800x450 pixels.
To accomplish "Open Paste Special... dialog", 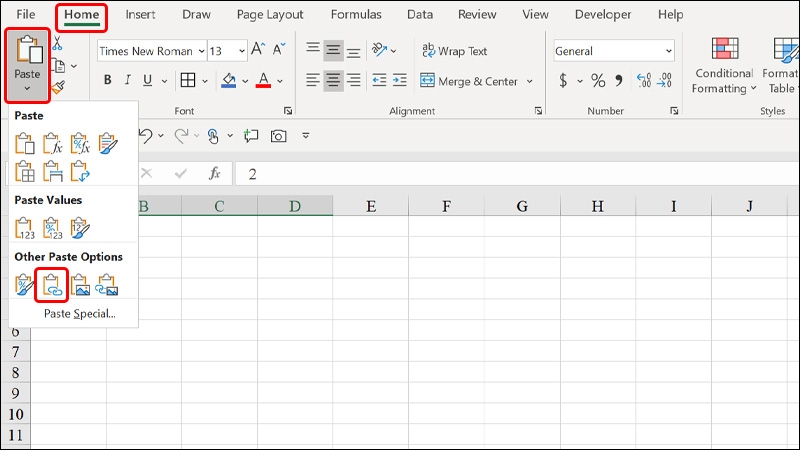I will [x=80, y=313].
